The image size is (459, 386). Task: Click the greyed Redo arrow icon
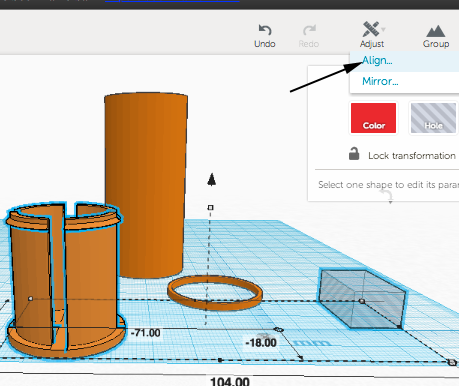(x=309, y=30)
